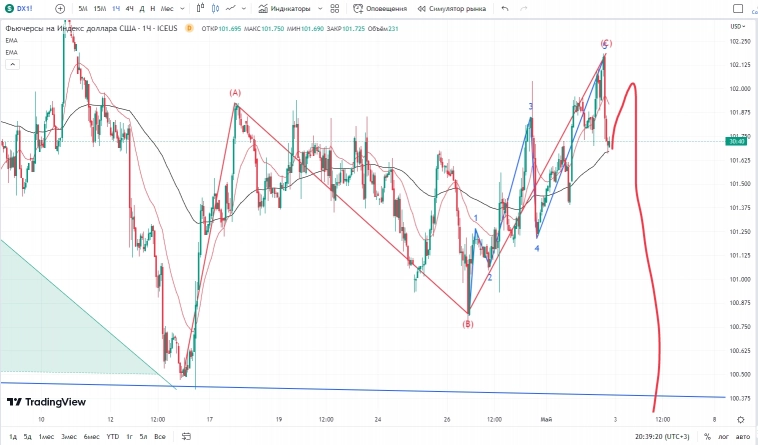
Task: Expand the chart type dropdown arrow
Action: click(244, 9)
